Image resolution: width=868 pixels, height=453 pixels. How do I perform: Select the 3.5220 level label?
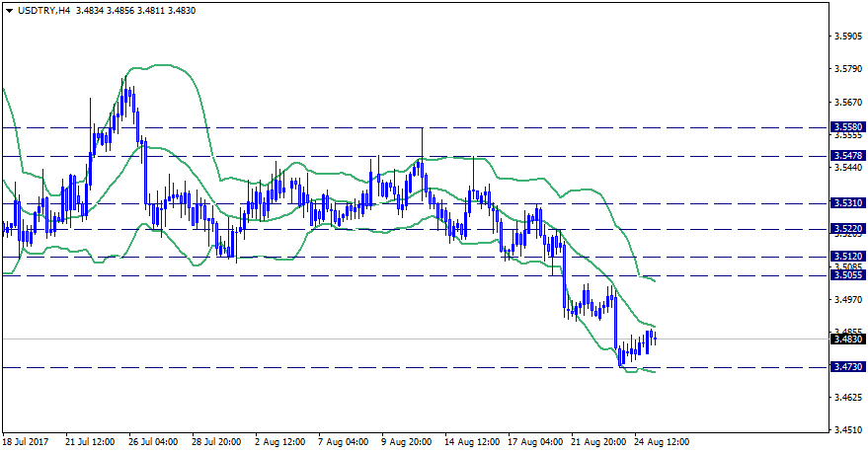coord(848,229)
